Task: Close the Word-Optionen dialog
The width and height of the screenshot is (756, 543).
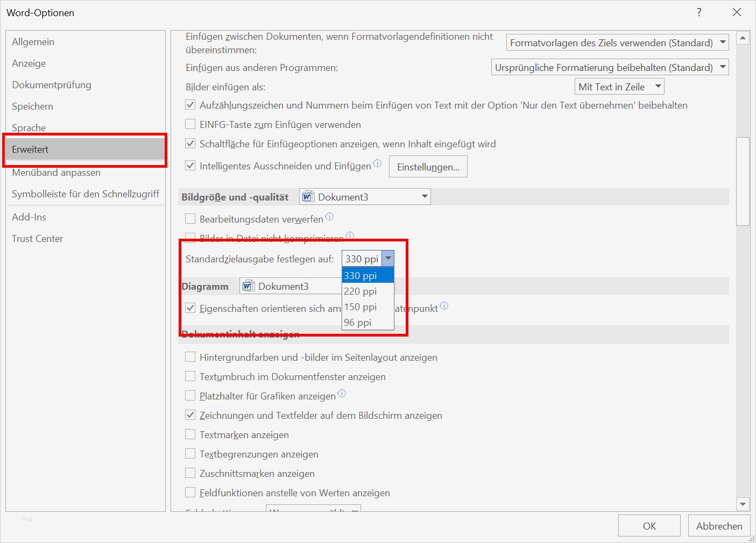Action: 737,12
